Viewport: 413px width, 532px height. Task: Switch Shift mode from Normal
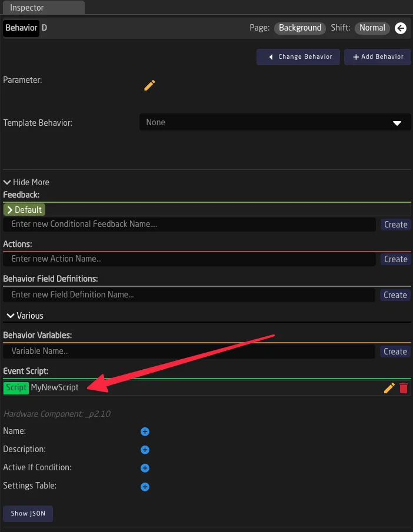[372, 28]
